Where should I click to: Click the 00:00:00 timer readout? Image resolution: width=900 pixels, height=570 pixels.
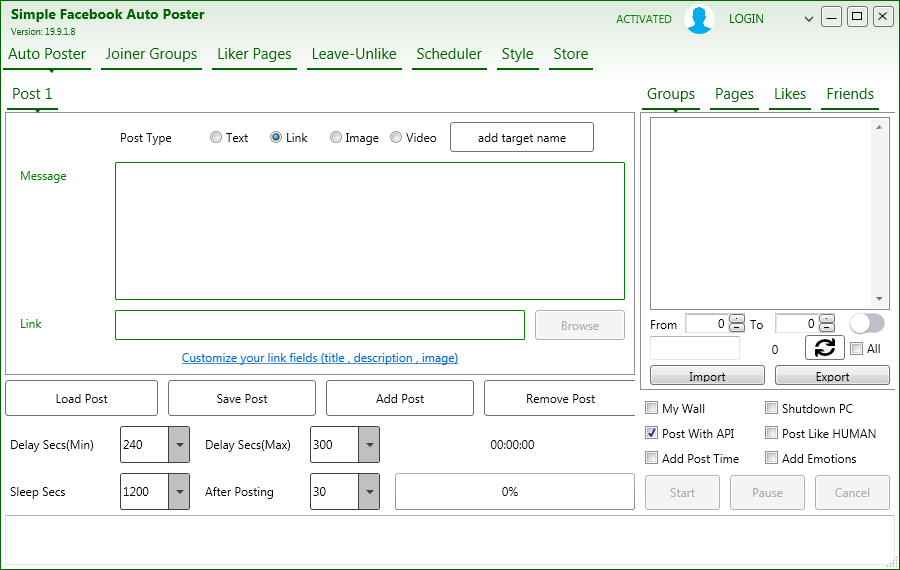pyautogui.click(x=512, y=445)
